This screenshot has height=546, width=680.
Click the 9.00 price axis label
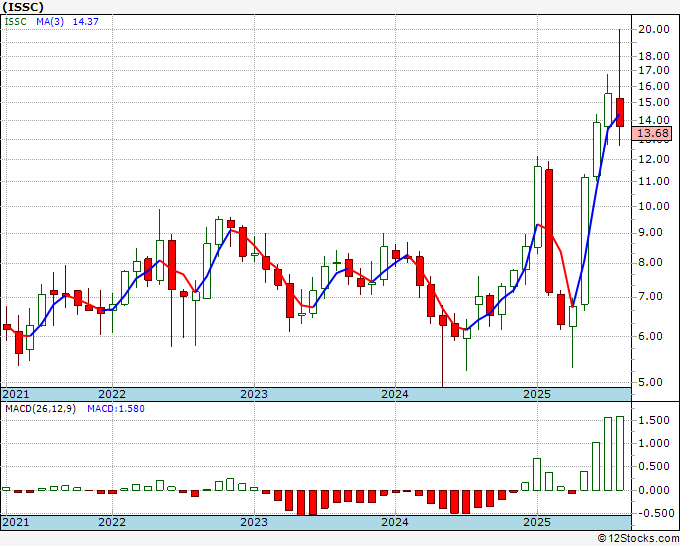[650, 233]
